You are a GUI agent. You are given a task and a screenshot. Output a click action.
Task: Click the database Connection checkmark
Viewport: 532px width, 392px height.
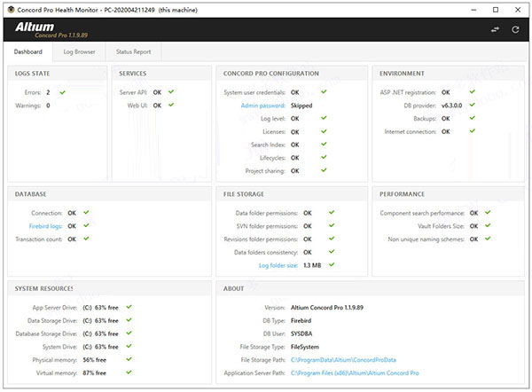pyautogui.click(x=86, y=213)
